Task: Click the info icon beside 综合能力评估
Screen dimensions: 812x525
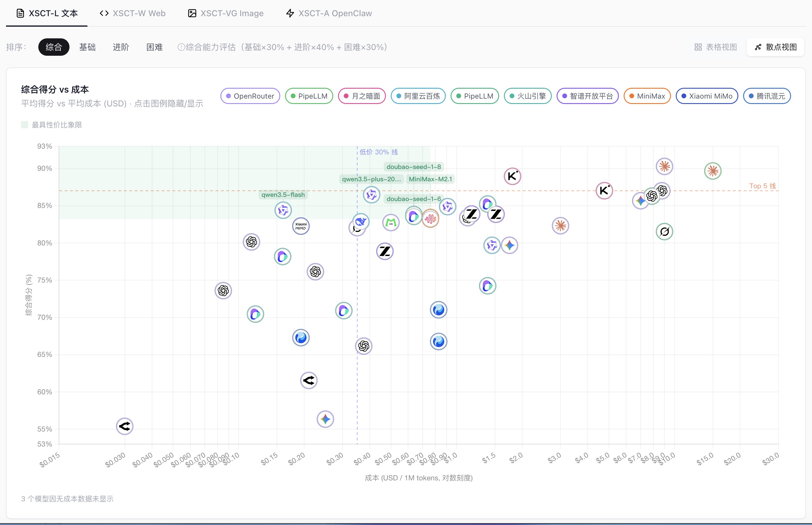Action: pos(181,47)
